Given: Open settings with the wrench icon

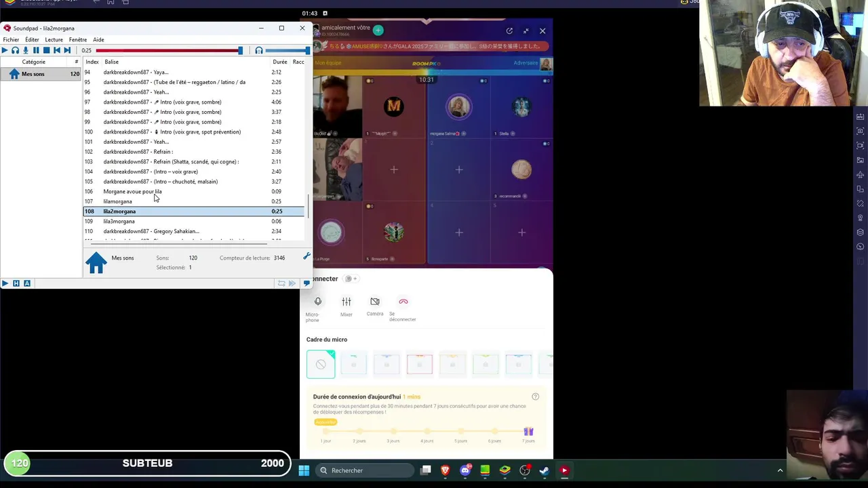Looking at the screenshot, I should pyautogui.click(x=307, y=256).
